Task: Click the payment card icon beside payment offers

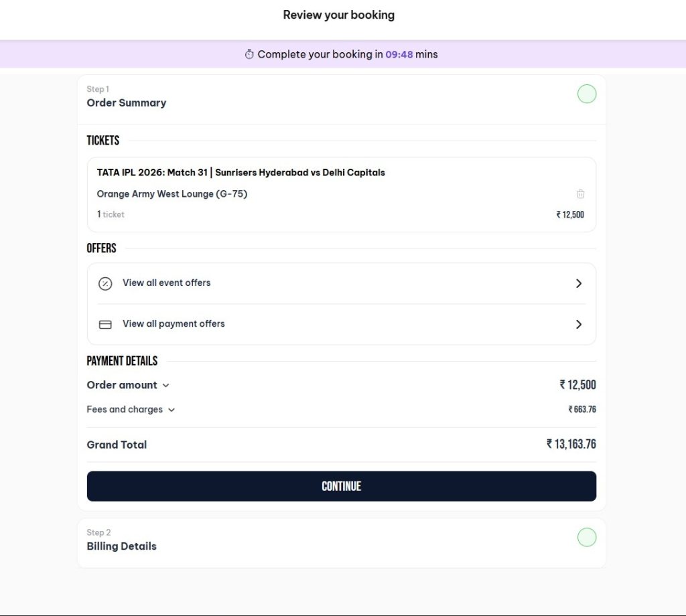Action: [105, 324]
